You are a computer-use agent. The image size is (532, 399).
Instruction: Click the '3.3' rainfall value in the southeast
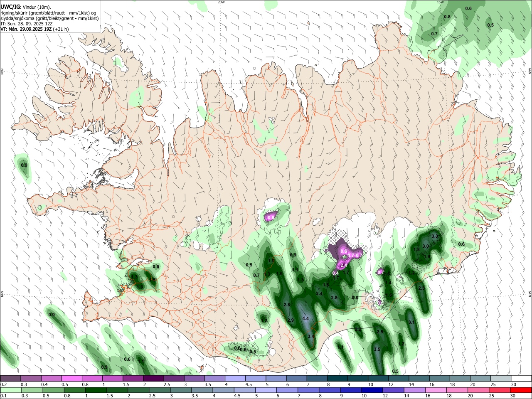pos(435,236)
